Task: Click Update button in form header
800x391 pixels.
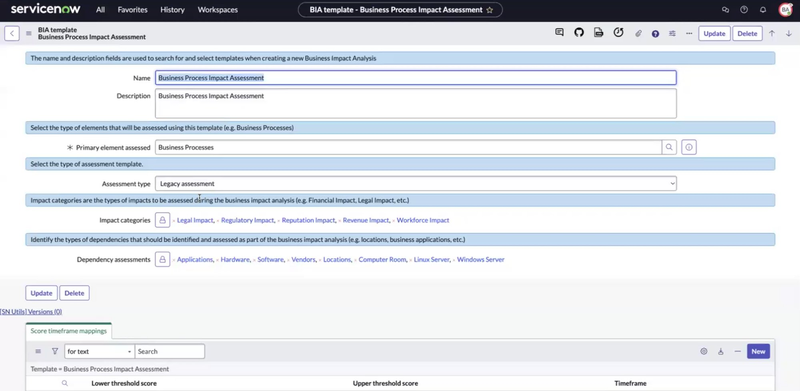Action: [x=714, y=34]
